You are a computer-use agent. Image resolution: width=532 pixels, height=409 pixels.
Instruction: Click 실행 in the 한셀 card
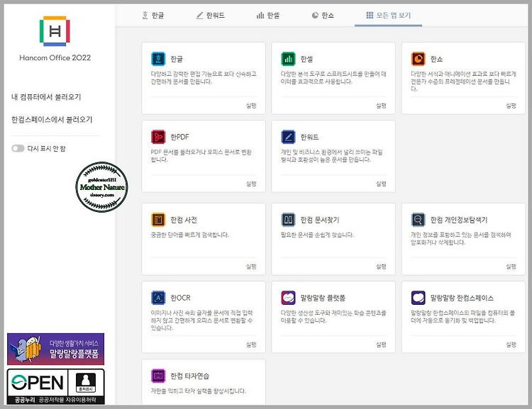click(381, 106)
